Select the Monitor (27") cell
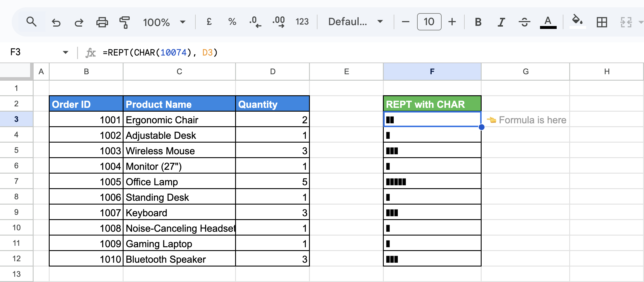The width and height of the screenshot is (644, 282). (179, 166)
